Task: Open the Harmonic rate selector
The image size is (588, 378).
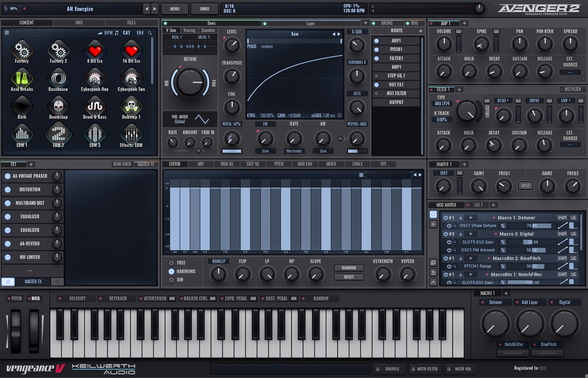Action: tap(294, 151)
